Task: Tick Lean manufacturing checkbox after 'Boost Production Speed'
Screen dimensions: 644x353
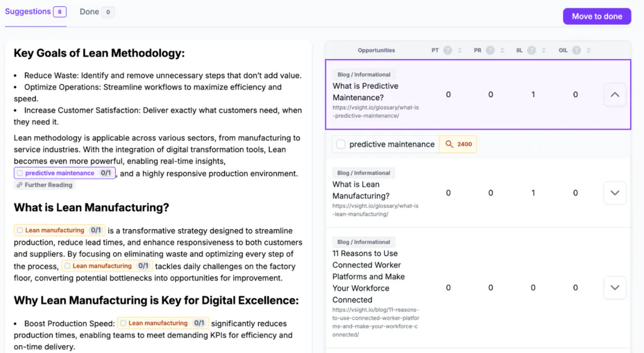Action: (x=123, y=323)
